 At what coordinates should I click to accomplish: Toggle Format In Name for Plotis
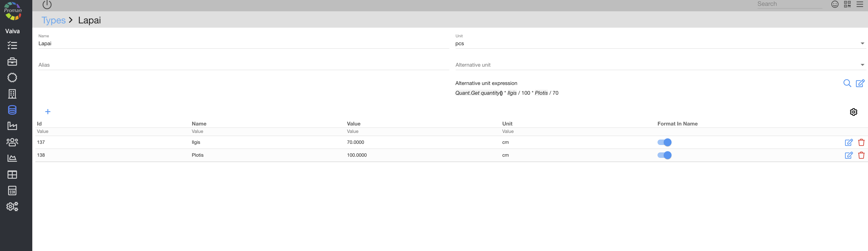click(x=664, y=155)
